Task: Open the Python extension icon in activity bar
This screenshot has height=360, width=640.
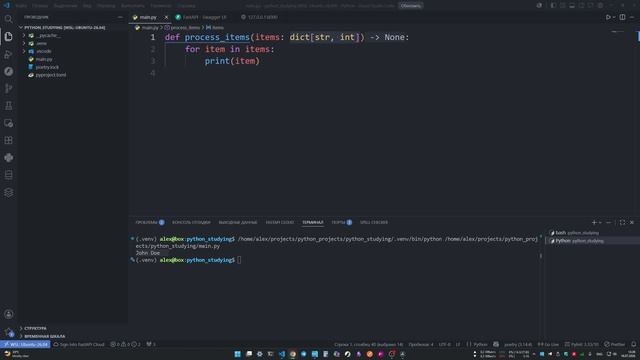Action: point(9,158)
